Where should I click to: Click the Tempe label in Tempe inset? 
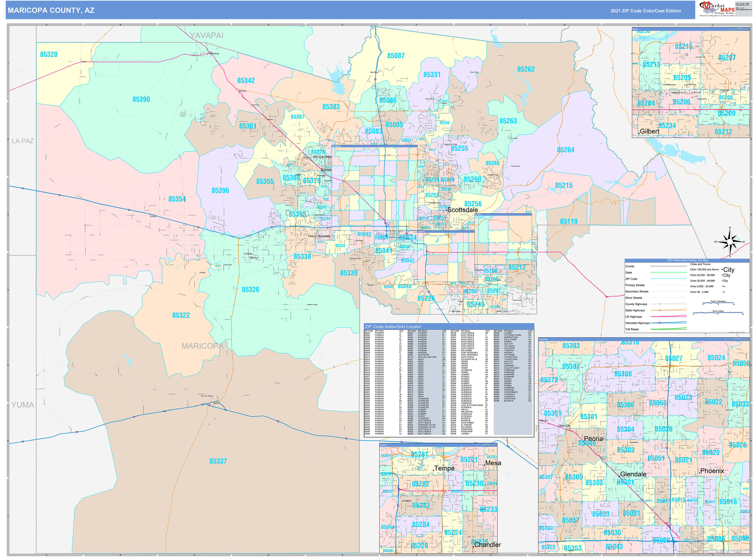tap(444, 468)
